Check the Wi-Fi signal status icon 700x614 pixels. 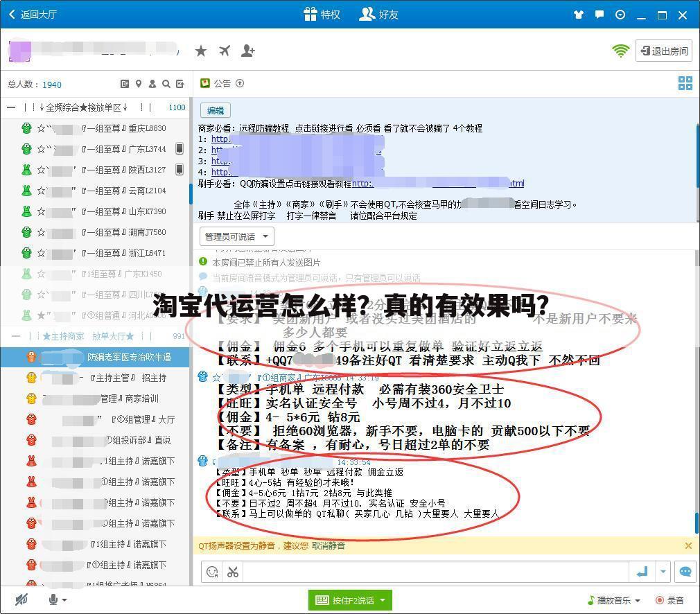point(620,51)
